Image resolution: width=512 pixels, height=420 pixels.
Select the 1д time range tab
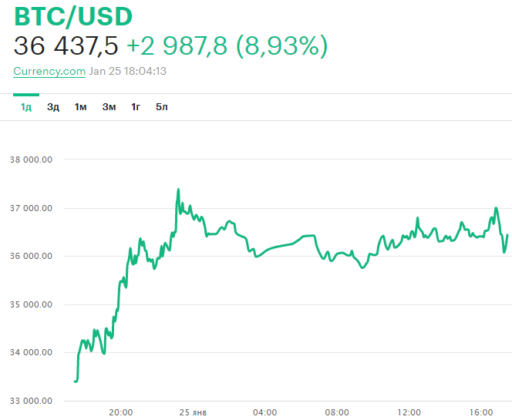click(25, 106)
